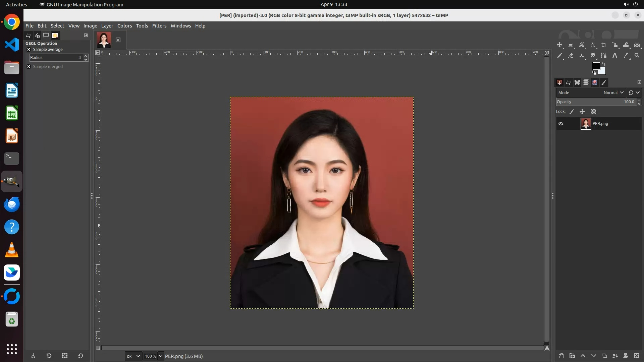This screenshot has width=644, height=362.
Task: Select the Zoom magnifier tool
Action: point(637,56)
